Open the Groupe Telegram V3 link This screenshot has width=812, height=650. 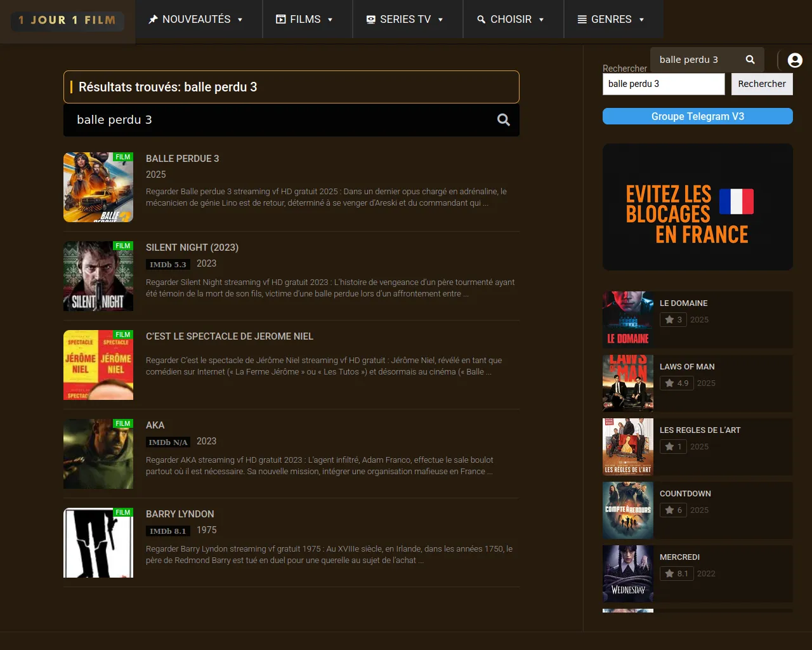click(x=698, y=116)
